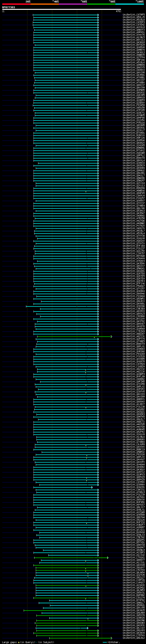Select hit label UniRef100_Q9MB74

click(x=134, y=50)
